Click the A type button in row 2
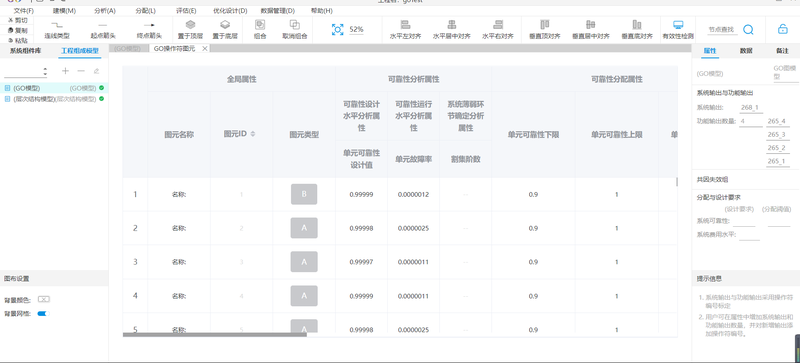800x363 pixels. pyautogui.click(x=304, y=228)
